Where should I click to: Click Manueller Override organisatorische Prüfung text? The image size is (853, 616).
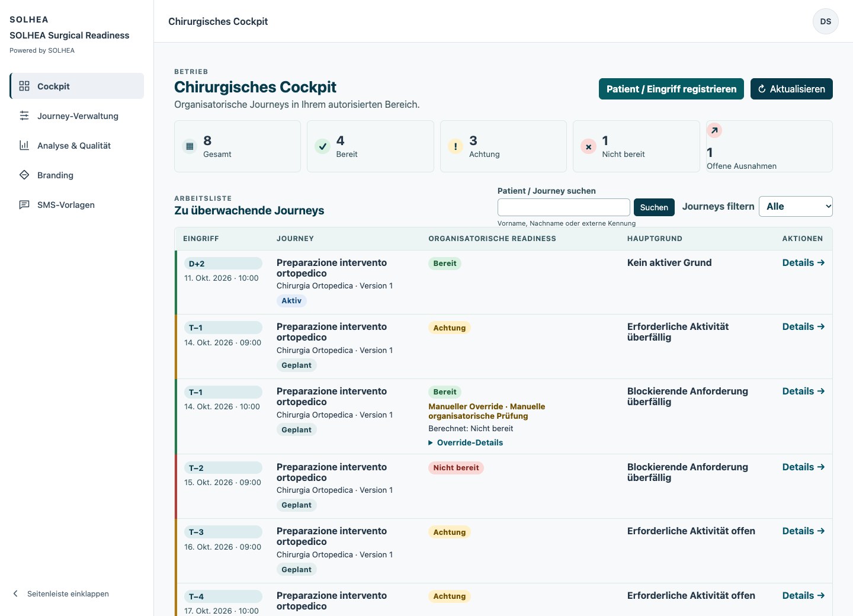pos(487,411)
